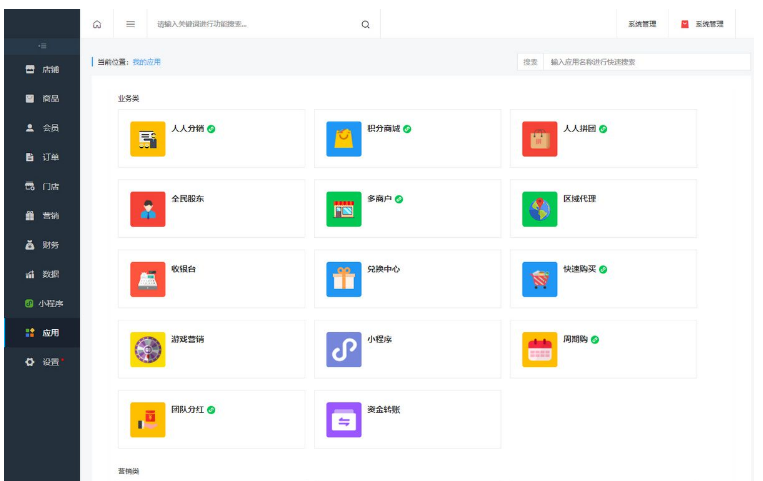763x481 pixels.
Task: Click the 资金转账 title text
Action: [383, 409]
